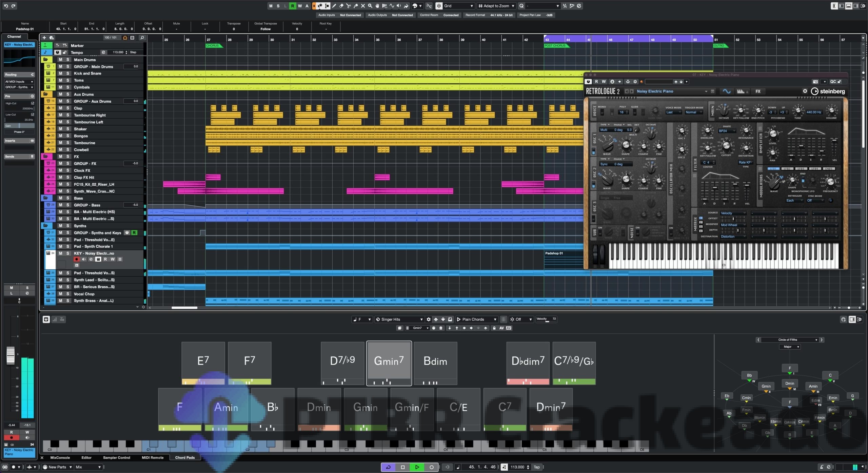Click the Metronome click icon in transport
This screenshot has height=473, width=868.
pyautogui.click(x=822, y=467)
